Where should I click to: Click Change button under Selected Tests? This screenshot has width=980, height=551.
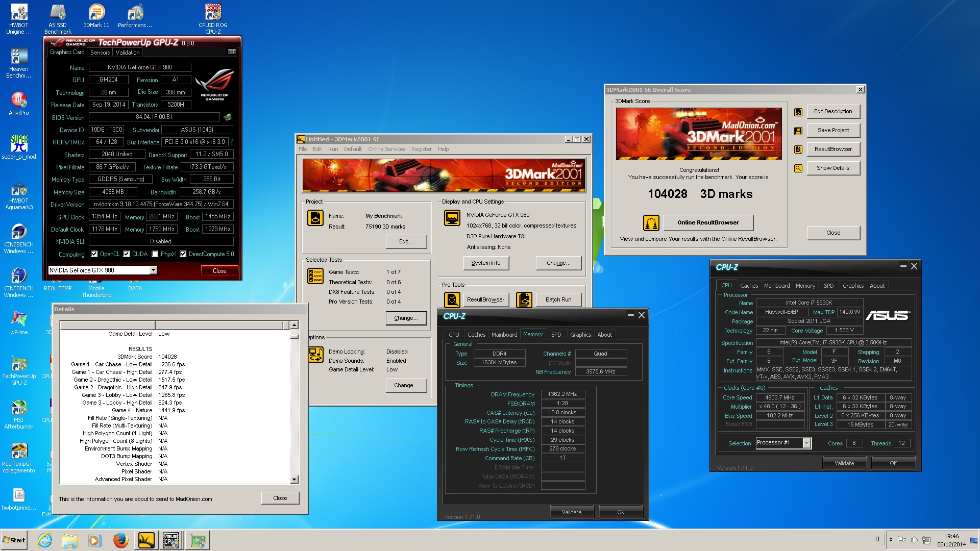point(406,318)
